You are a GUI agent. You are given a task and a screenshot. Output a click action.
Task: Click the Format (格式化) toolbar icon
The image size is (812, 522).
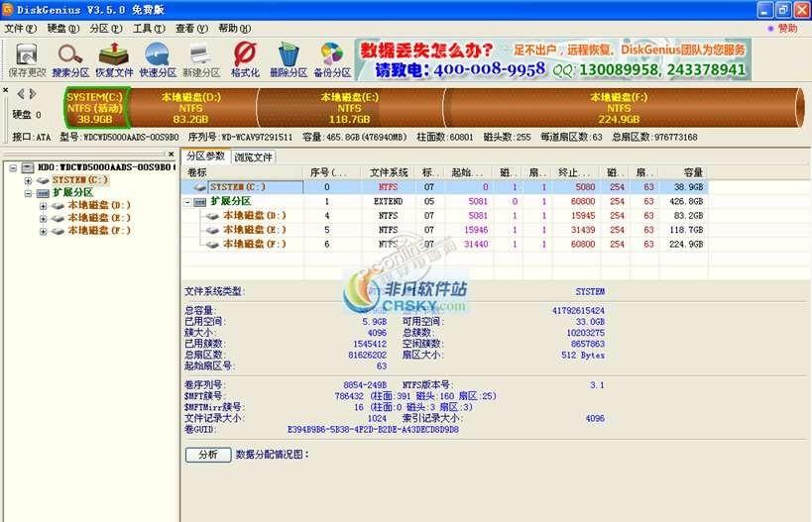[x=245, y=60]
